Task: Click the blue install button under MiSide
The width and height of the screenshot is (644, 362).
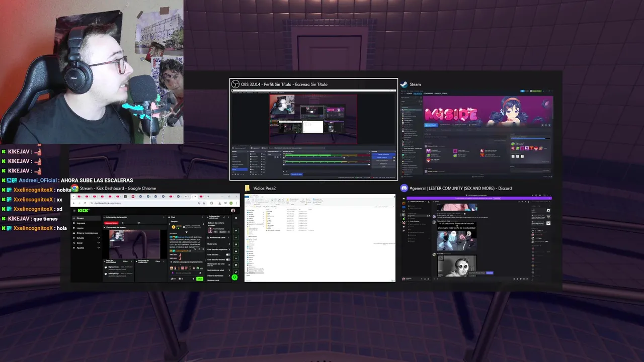Action: point(431,125)
